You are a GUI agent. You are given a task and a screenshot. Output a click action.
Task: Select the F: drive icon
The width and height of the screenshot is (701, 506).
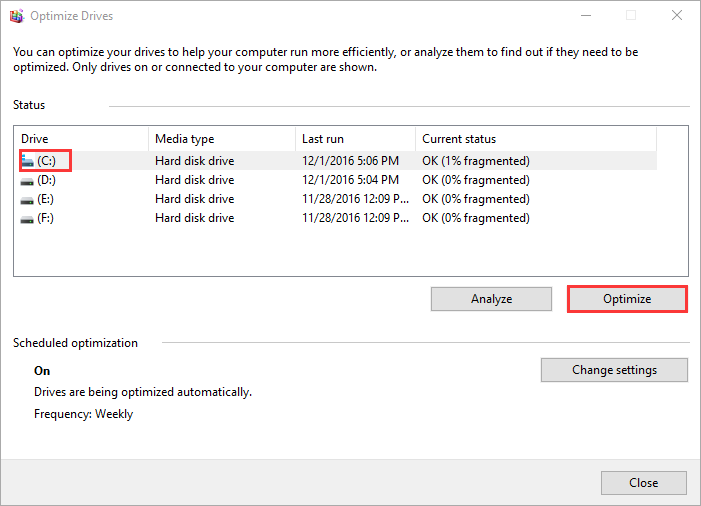point(27,219)
